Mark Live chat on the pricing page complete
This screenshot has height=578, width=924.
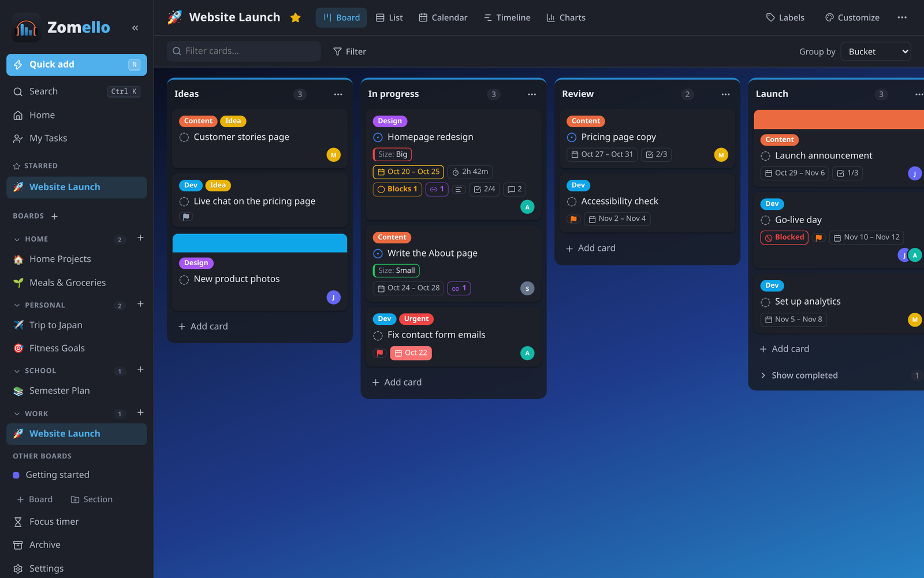point(184,202)
